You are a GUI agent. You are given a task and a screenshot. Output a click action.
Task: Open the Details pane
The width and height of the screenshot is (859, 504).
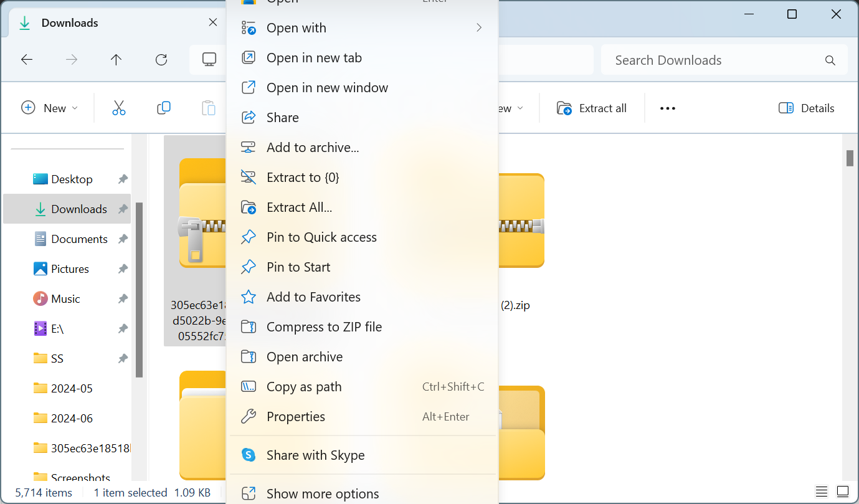pyautogui.click(x=806, y=108)
